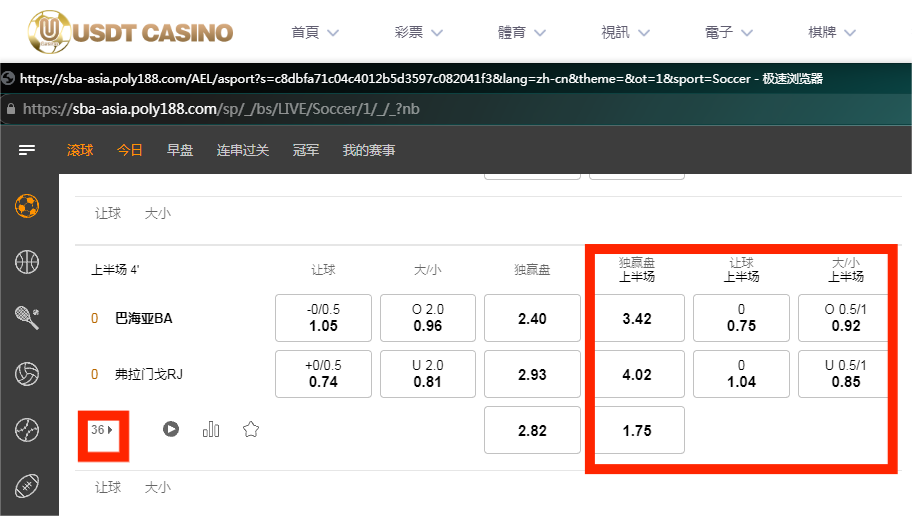
Task: Click team name 弗拉门戈RJ
Action: [x=149, y=374]
